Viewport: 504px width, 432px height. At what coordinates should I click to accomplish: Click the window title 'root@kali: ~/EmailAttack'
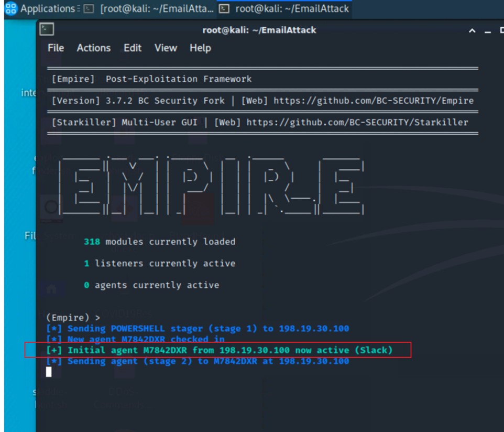point(259,30)
